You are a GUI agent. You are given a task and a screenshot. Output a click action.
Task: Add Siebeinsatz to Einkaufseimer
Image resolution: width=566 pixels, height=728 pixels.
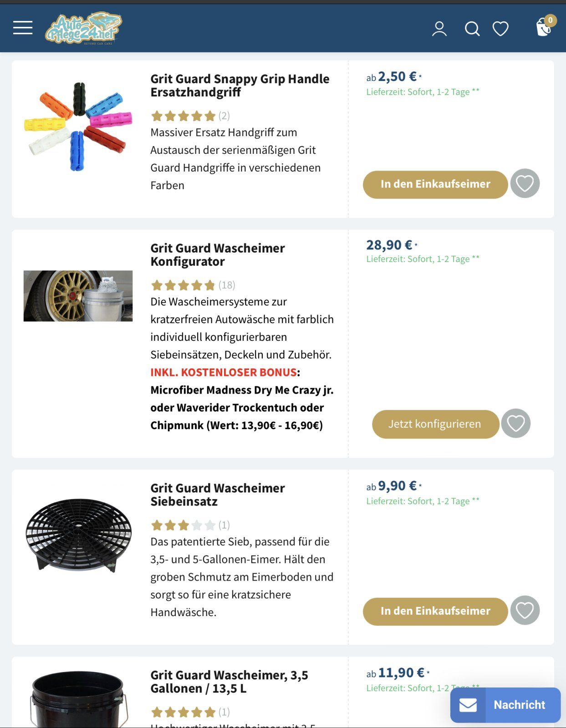[435, 611]
